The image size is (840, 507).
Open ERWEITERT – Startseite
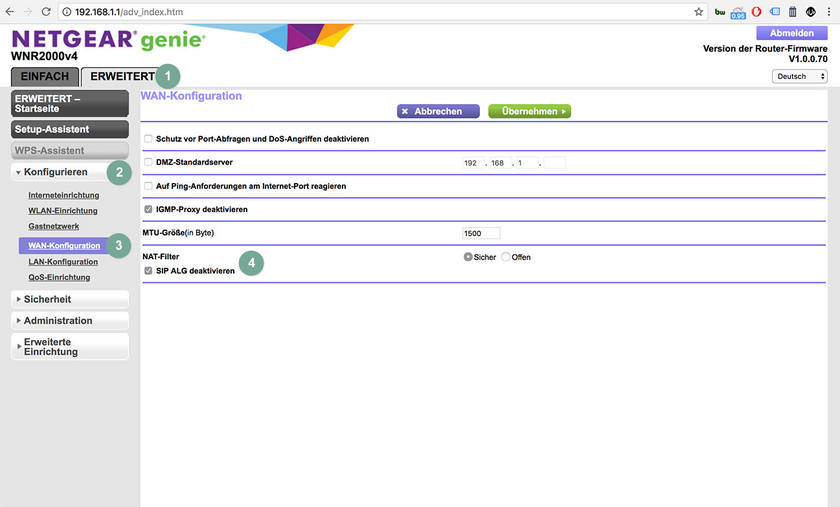[x=70, y=103]
